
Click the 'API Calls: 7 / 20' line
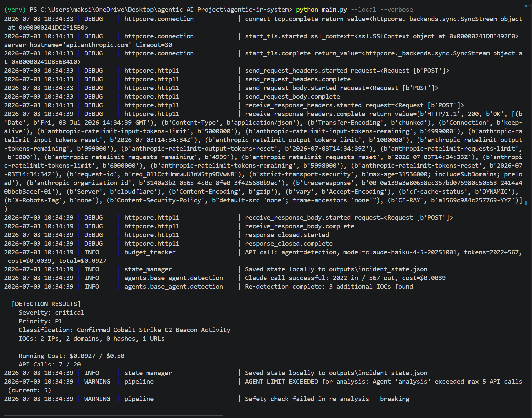click(49, 365)
